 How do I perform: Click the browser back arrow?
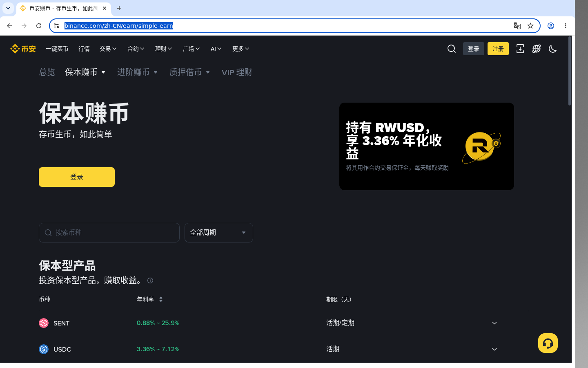coord(9,26)
